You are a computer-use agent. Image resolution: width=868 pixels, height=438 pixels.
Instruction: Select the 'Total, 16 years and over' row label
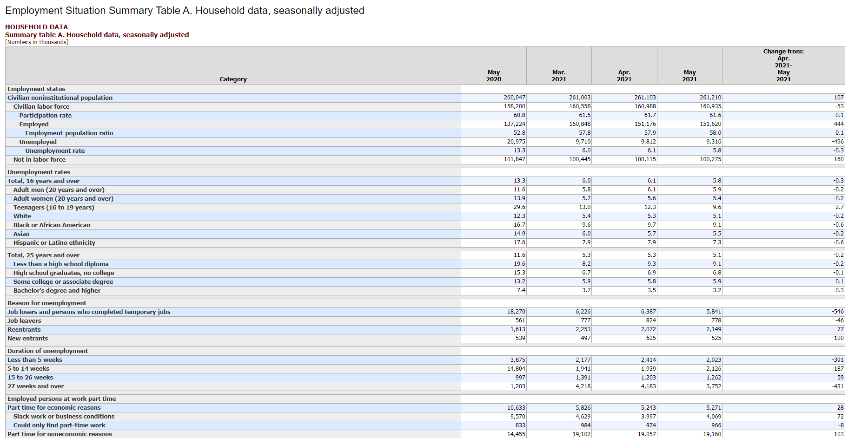(x=43, y=181)
